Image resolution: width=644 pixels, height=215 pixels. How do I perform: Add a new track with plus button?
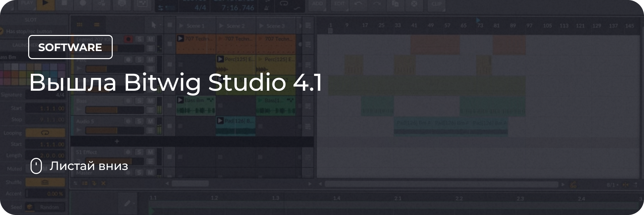[x=117, y=141]
